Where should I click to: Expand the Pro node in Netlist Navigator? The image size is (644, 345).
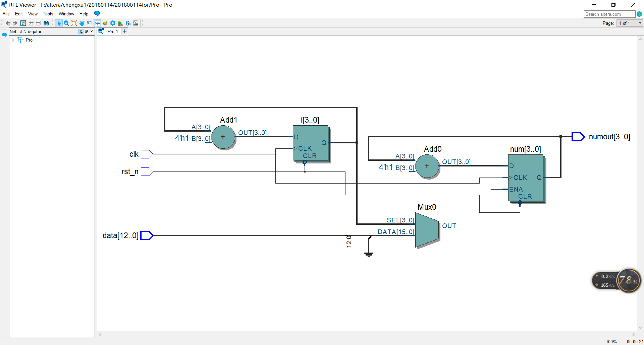coord(13,40)
